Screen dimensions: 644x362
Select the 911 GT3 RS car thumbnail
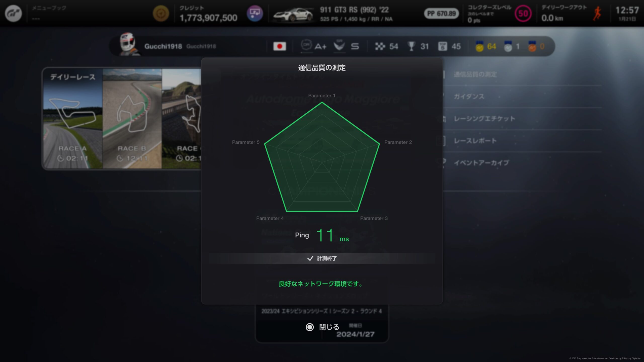tap(293, 14)
